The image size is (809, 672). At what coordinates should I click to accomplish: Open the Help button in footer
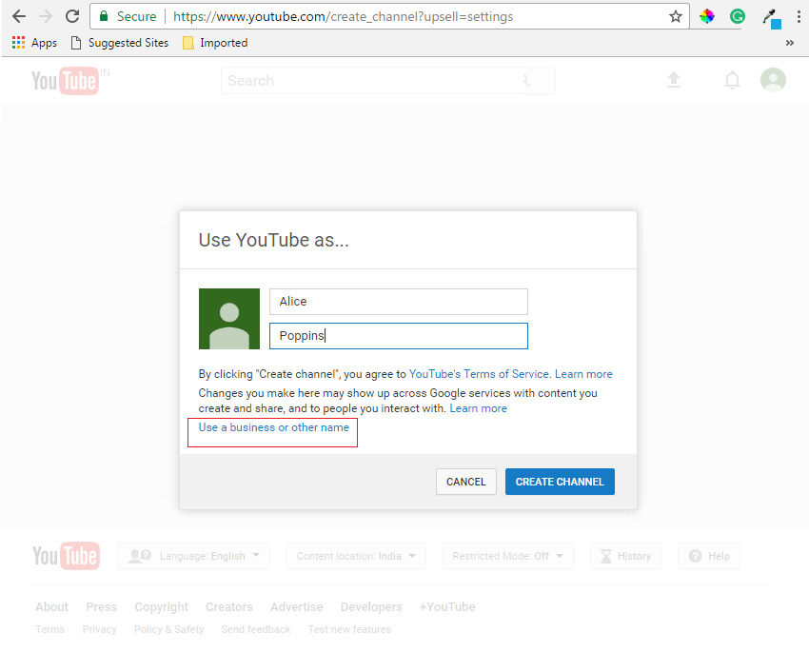pyautogui.click(x=709, y=556)
